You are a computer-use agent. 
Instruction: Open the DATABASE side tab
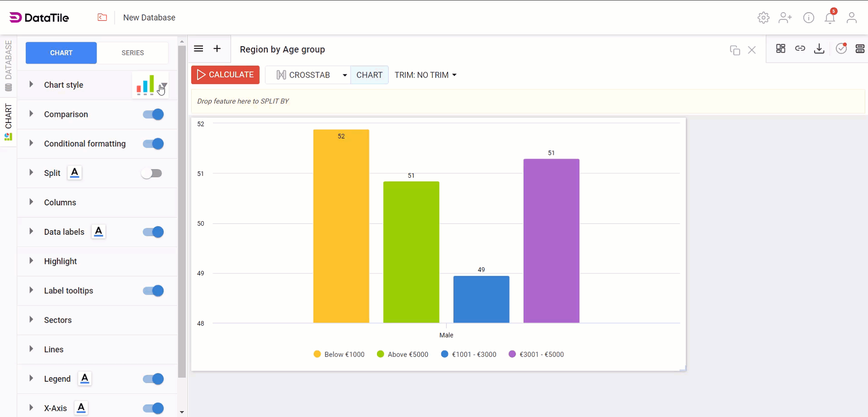point(8,66)
